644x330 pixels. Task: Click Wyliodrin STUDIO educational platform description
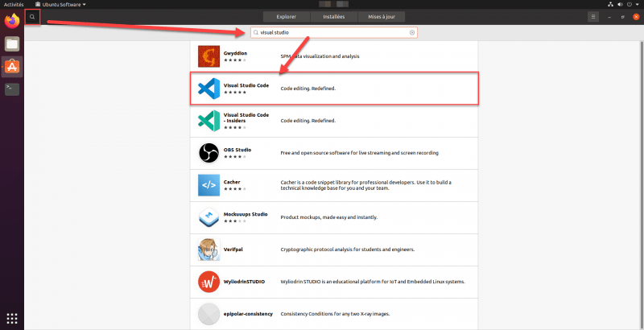click(x=373, y=282)
